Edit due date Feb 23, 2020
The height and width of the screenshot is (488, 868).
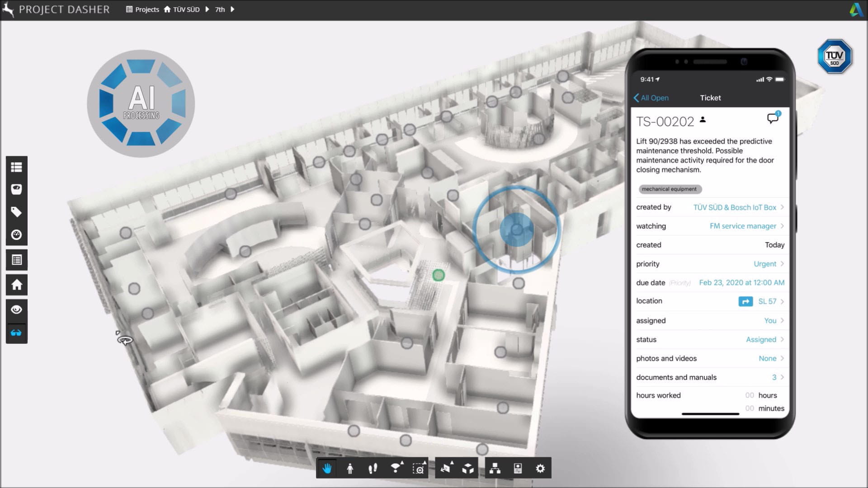[x=742, y=282]
